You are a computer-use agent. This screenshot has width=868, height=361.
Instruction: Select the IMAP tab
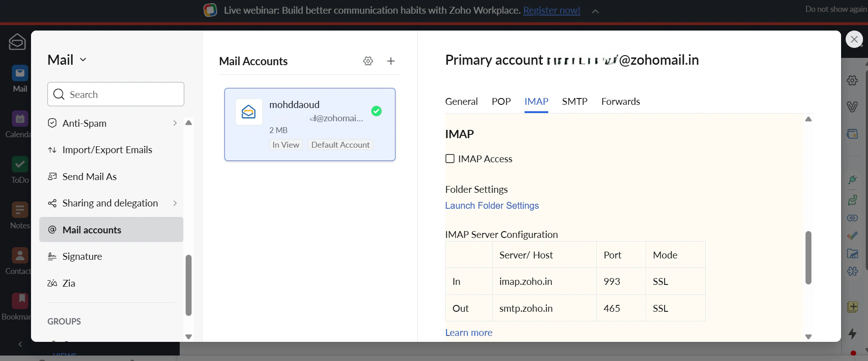click(x=536, y=101)
